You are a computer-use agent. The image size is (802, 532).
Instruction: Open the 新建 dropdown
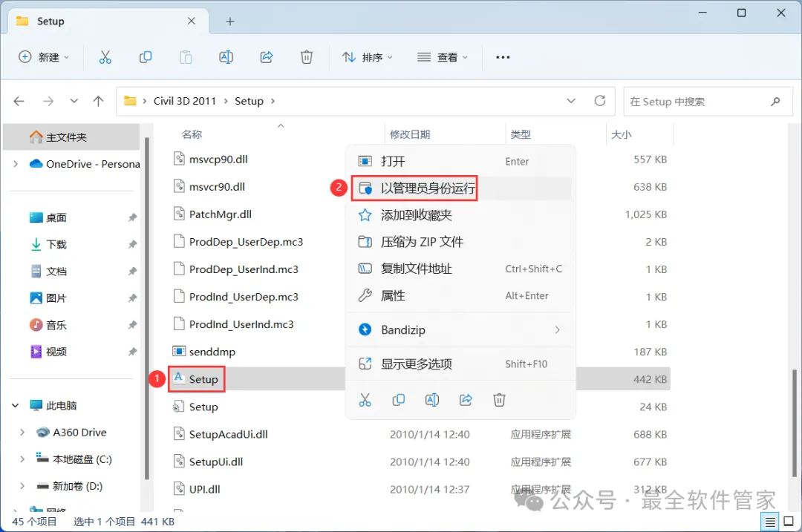pyautogui.click(x=44, y=57)
